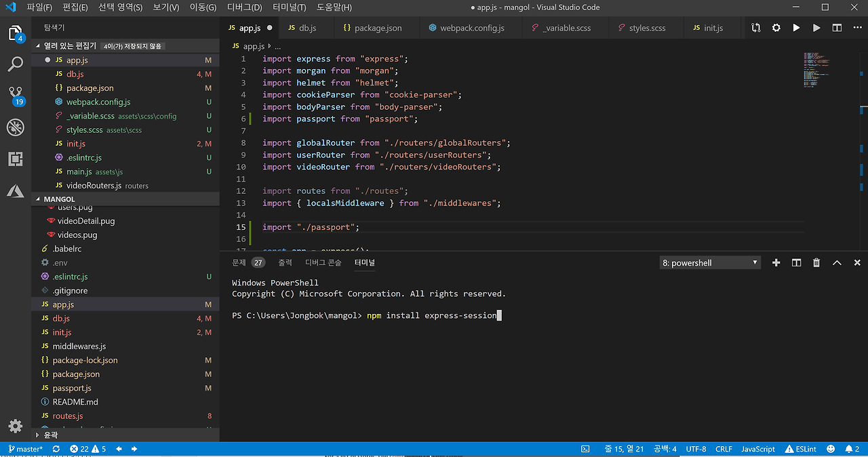868x457 pixels.
Task: Click the code minimap on editor right
Action: pos(816,69)
